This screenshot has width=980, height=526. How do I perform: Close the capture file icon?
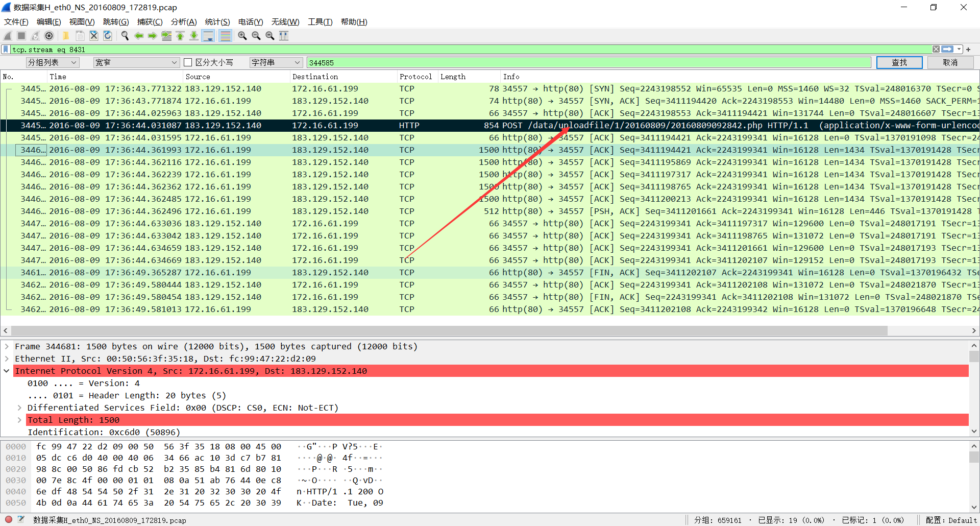[x=93, y=36]
